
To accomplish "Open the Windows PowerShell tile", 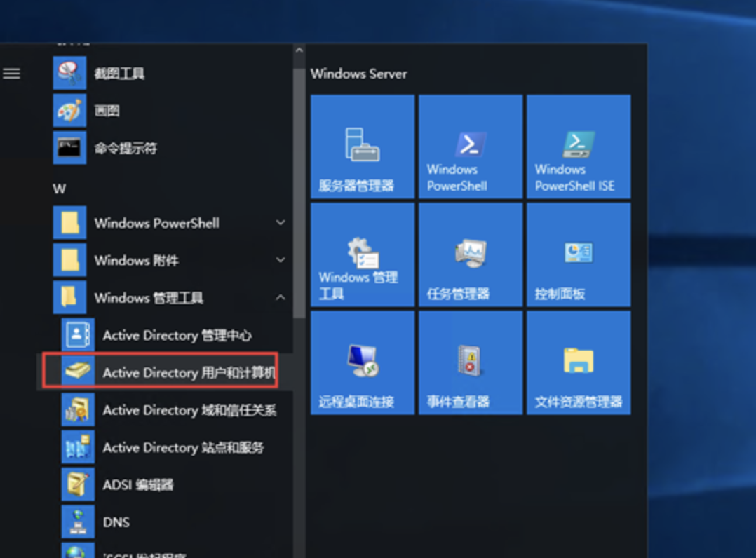I will click(x=471, y=147).
